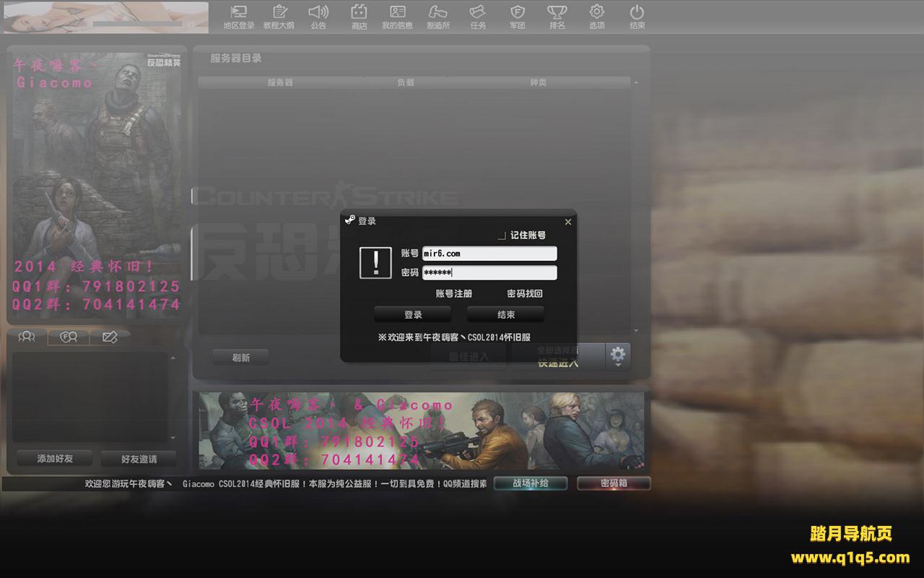
Task: Click the 账号注册 register account link
Action: 453,293
